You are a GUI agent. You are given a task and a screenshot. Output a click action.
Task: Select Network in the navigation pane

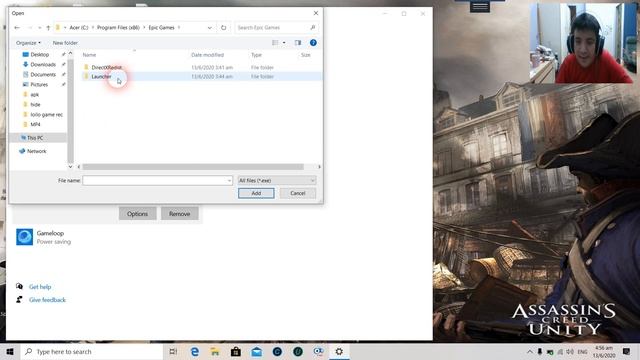pyautogui.click(x=36, y=151)
